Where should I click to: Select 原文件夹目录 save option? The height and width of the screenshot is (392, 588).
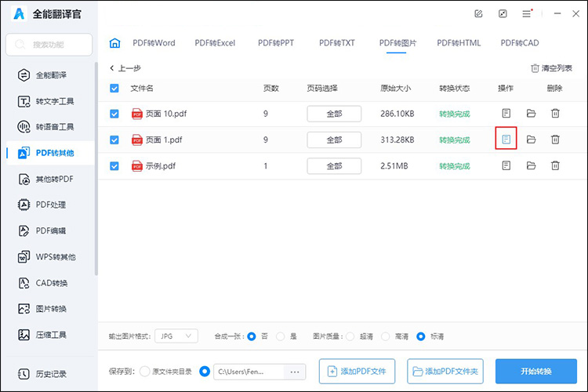(144, 372)
